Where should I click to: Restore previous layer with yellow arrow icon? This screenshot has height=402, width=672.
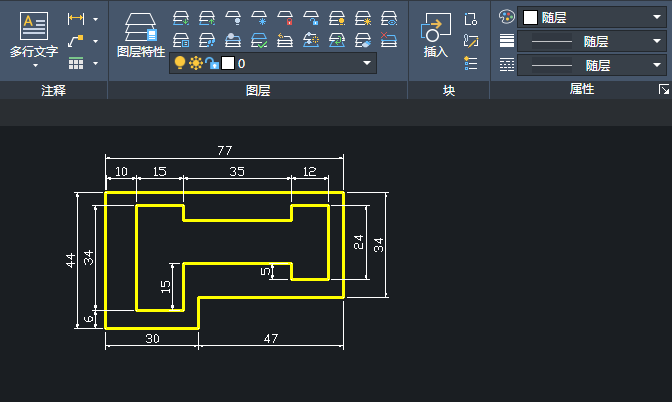pos(285,40)
